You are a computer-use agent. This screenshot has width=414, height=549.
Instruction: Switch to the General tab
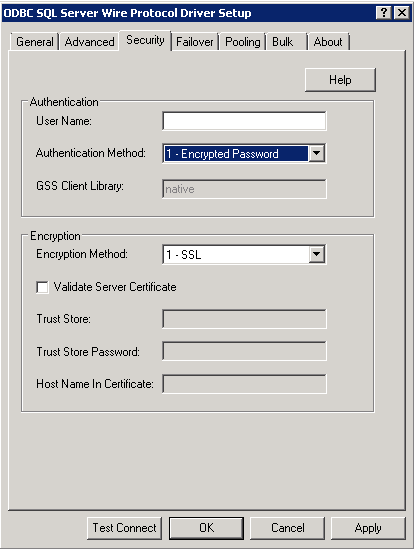click(35, 42)
